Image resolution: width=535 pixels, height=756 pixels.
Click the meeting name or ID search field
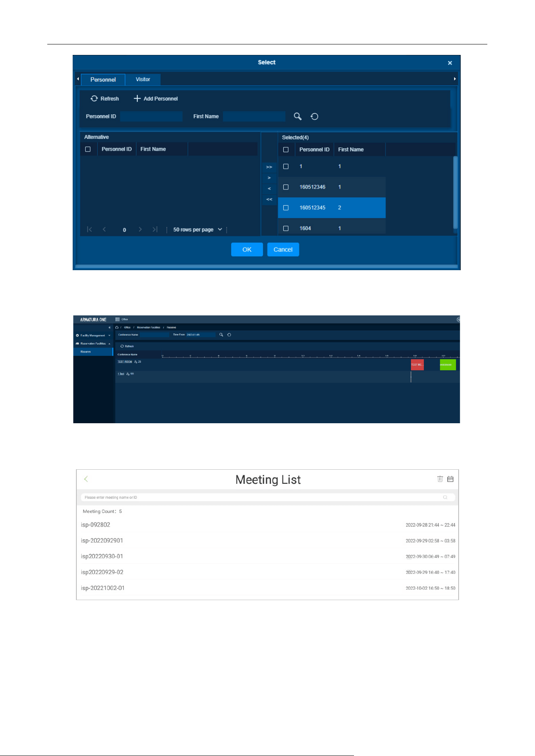(267, 498)
